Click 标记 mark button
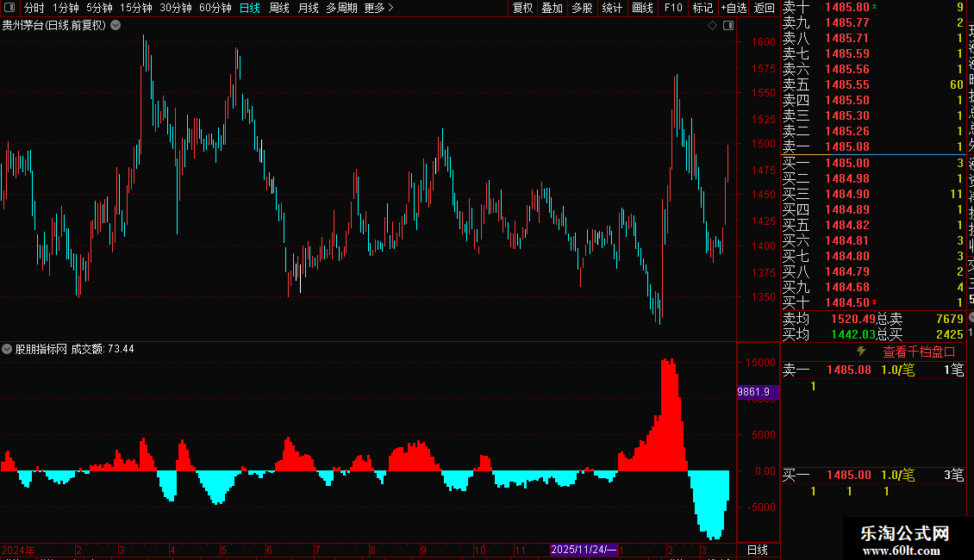974x560 pixels. pos(702,8)
